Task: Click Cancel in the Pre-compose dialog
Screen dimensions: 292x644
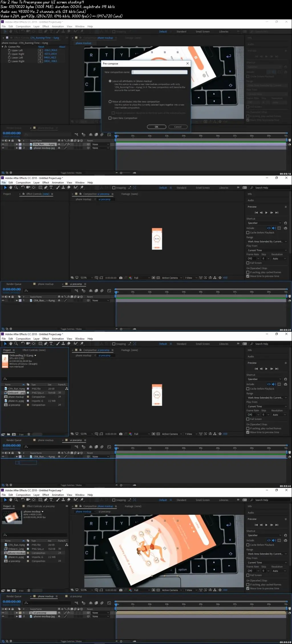Action: point(178,127)
